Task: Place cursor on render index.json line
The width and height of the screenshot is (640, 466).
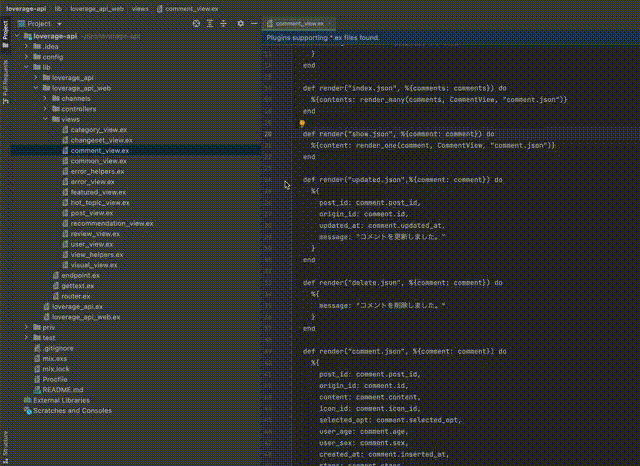Action: 404,88
